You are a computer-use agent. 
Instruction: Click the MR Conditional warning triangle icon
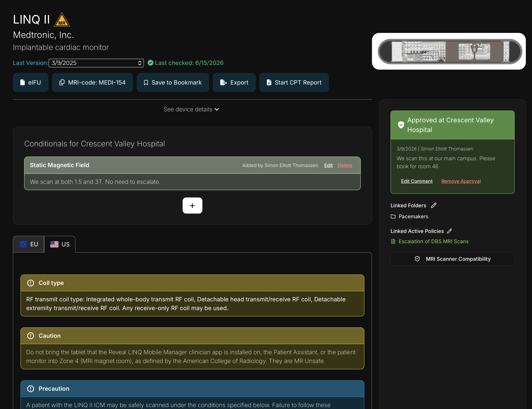click(x=62, y=20)
